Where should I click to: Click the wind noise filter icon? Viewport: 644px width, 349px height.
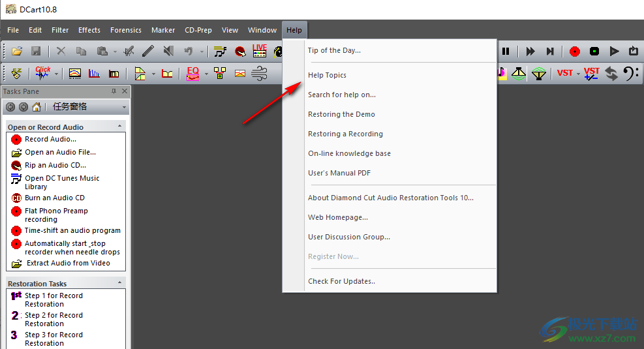click(260, 74)
